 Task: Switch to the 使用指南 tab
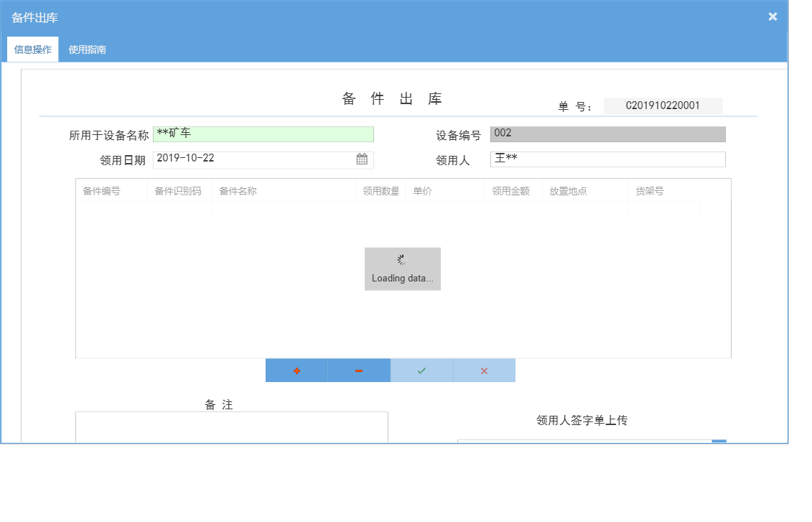pyautogui.click(x=87, y=50)
